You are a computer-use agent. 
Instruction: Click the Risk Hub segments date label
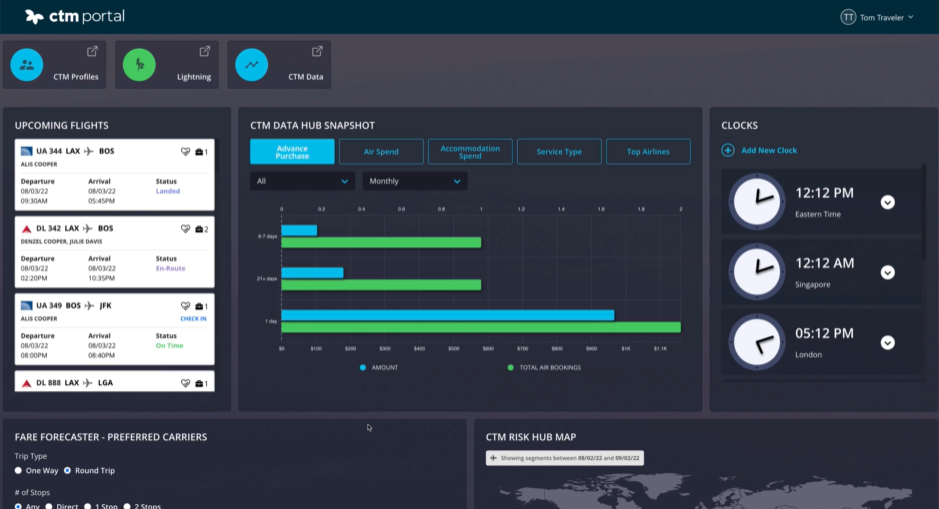click(565, 458)
